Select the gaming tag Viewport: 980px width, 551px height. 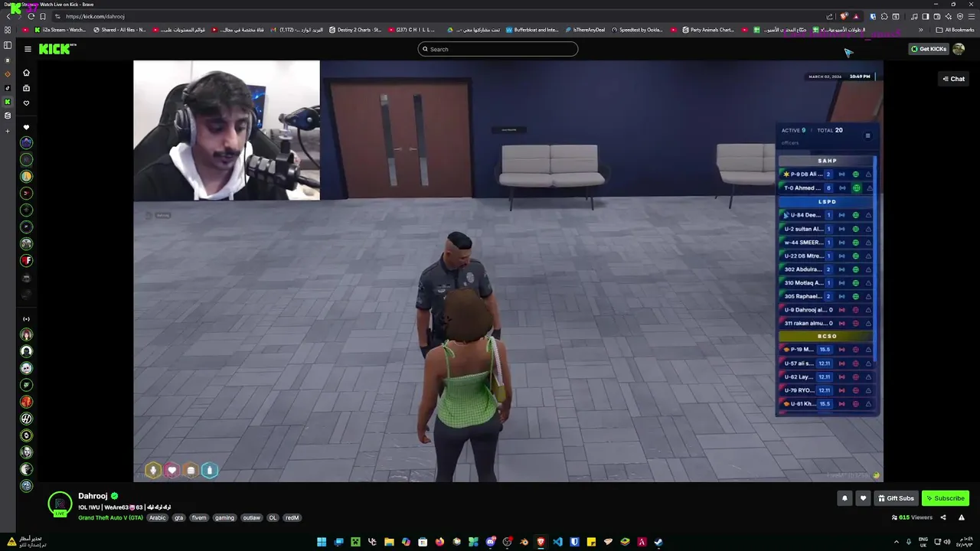point(224,517)
